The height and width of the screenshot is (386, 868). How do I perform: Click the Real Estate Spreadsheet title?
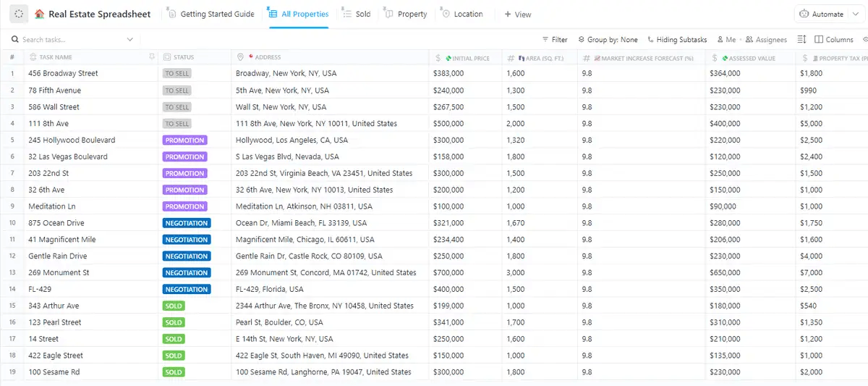tap(100, 14)
